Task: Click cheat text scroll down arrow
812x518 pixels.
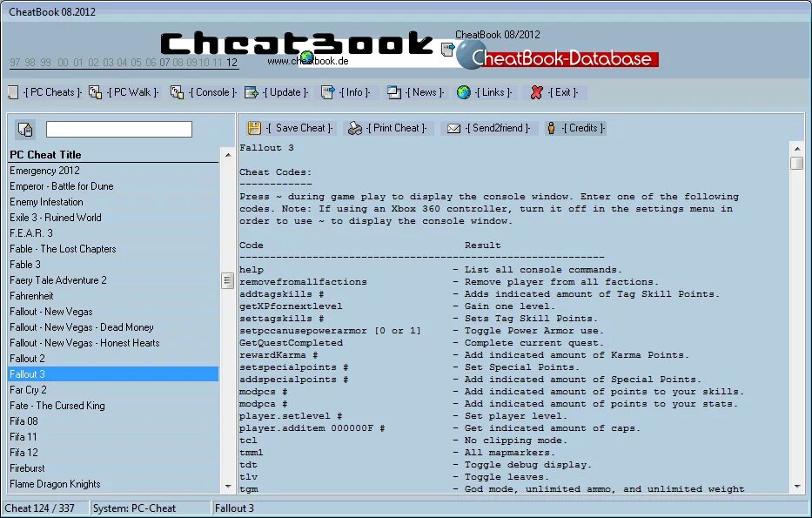Action: [797, 487]
